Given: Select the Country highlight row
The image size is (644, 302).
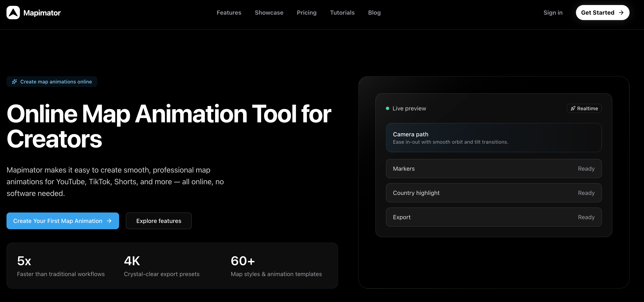Looking at the screenshot, I should [x=493, y=193].
